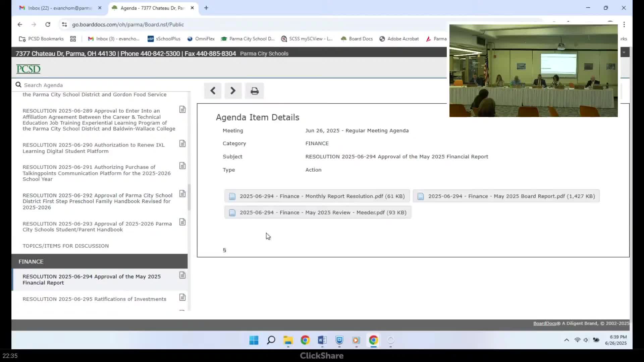
Task: Open Board Docs bookmark
Action: [x=357, y=39]
